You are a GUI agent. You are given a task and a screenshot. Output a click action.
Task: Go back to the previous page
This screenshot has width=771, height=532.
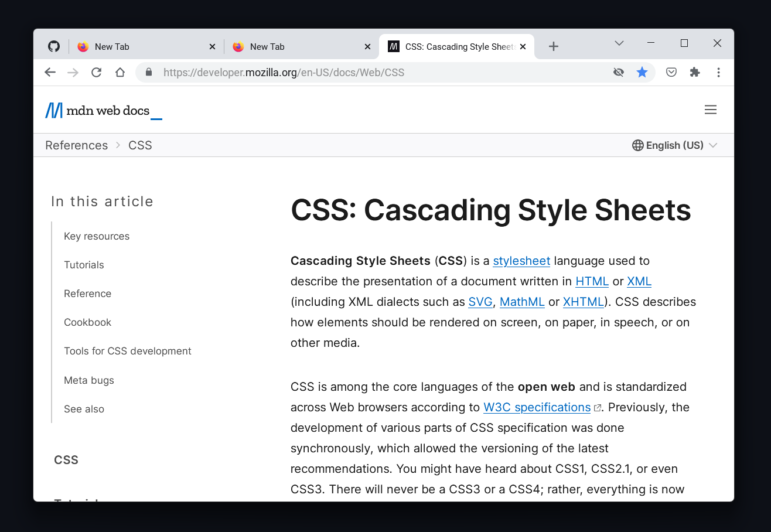point(50,73)
